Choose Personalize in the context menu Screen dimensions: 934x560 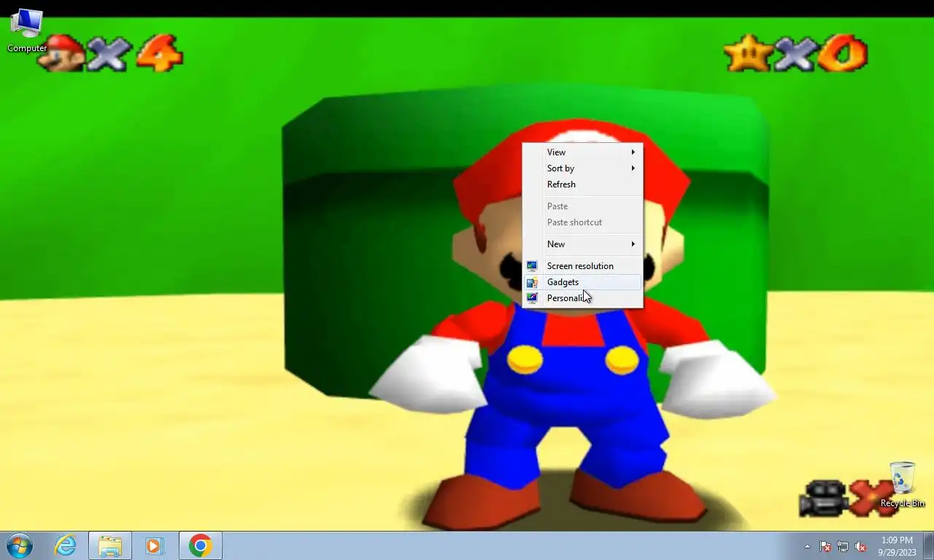point(583,298)
